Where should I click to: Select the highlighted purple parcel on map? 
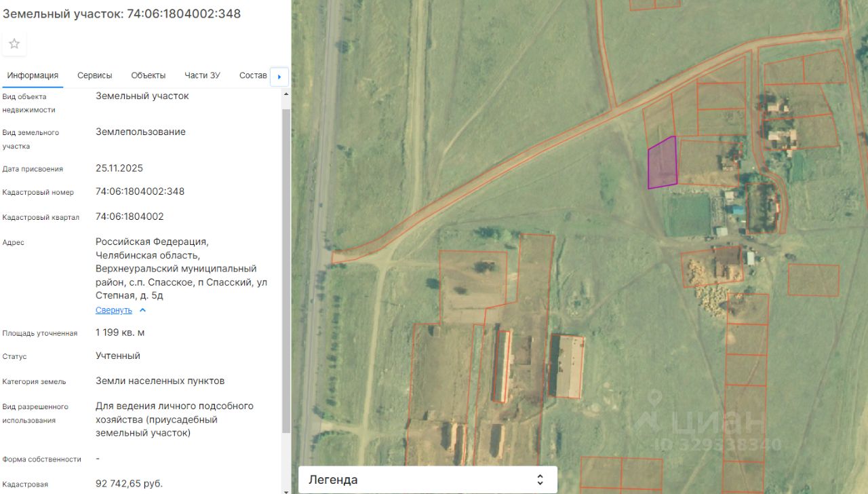coord(663,163)
